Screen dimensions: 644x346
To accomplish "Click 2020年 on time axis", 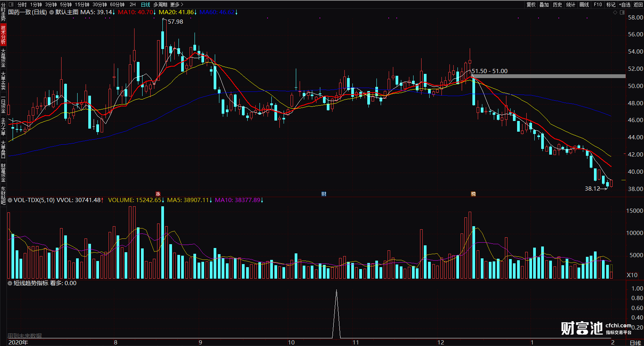I will (x=18, y=343).
